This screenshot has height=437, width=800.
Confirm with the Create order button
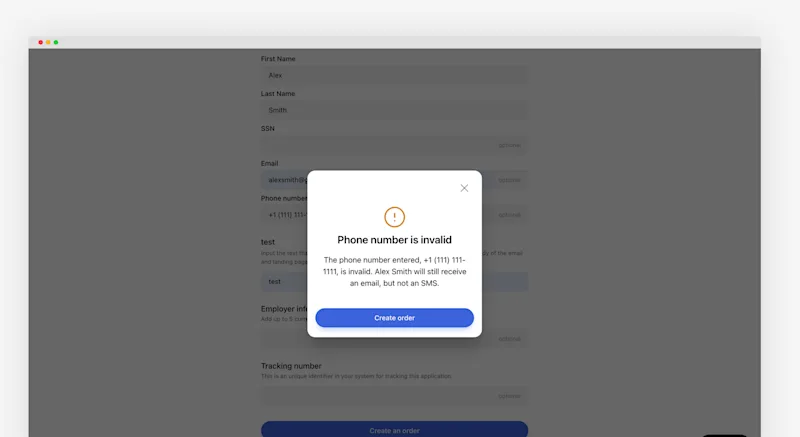pos(394,318)
